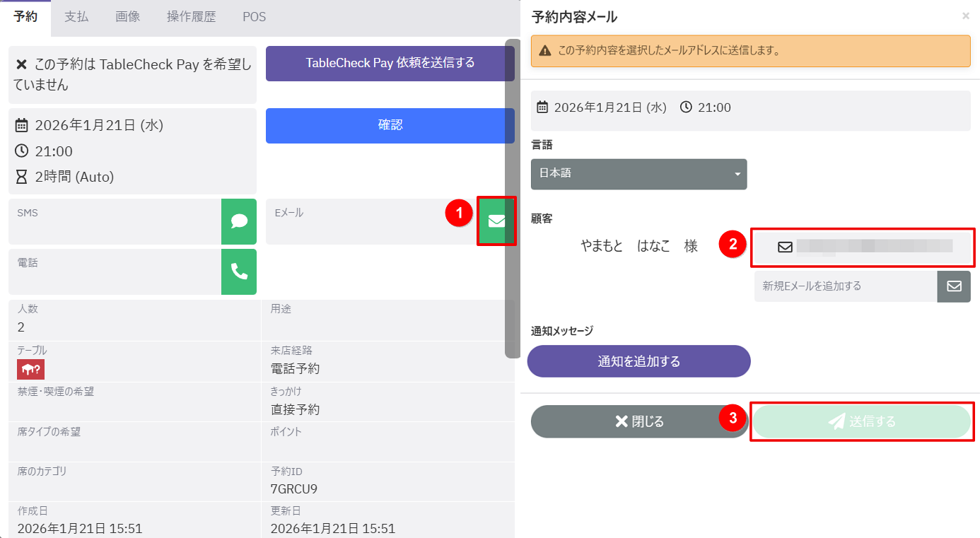Open the 操作履歴 tab
The height and width of the screenshot is (538, 980).
coord(191,17)
